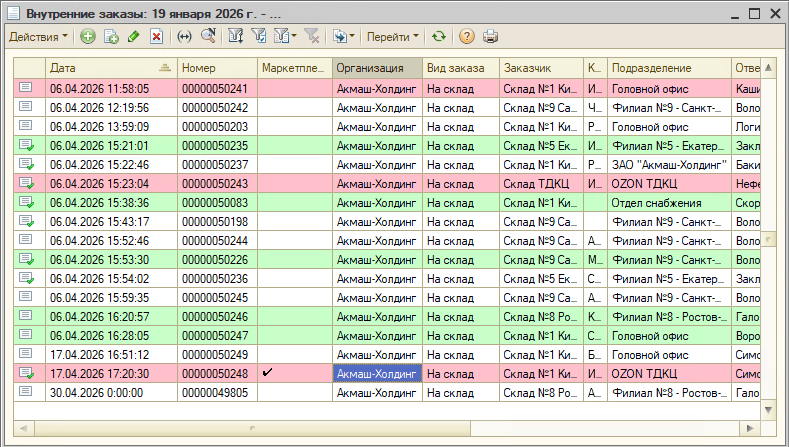Click vertical scrollbar up arrow

[x=768, y=67]
